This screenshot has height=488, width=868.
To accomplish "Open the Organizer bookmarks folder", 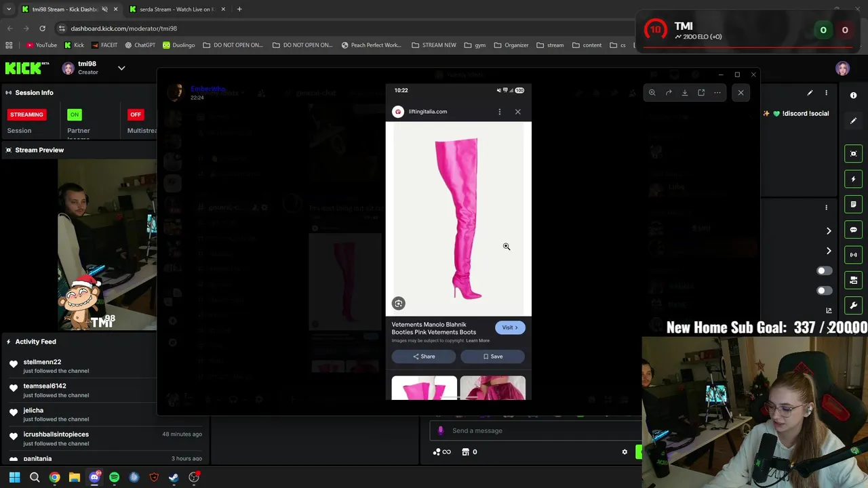I will (511, 45).
